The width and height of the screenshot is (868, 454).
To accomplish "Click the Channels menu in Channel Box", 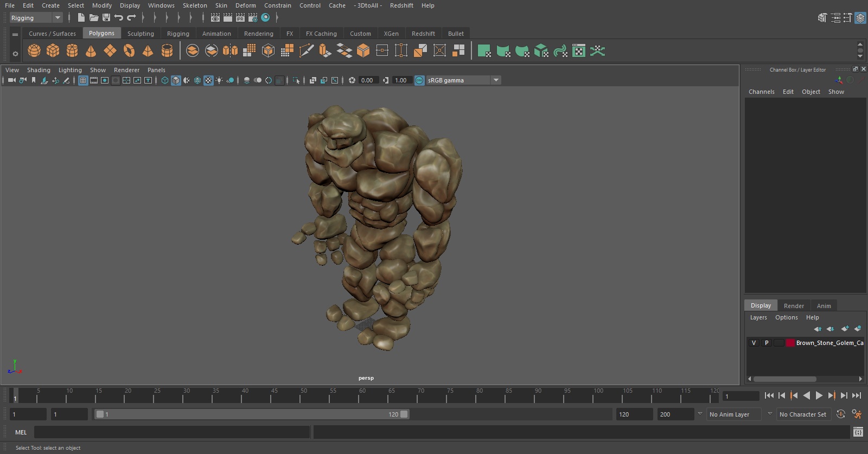I will [762, 92].
